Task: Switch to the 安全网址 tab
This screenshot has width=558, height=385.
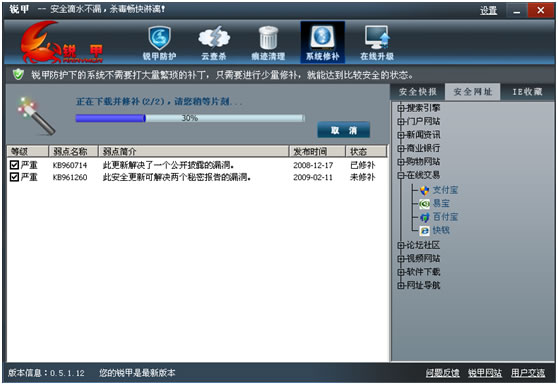Action: click(x=473, y=92)
